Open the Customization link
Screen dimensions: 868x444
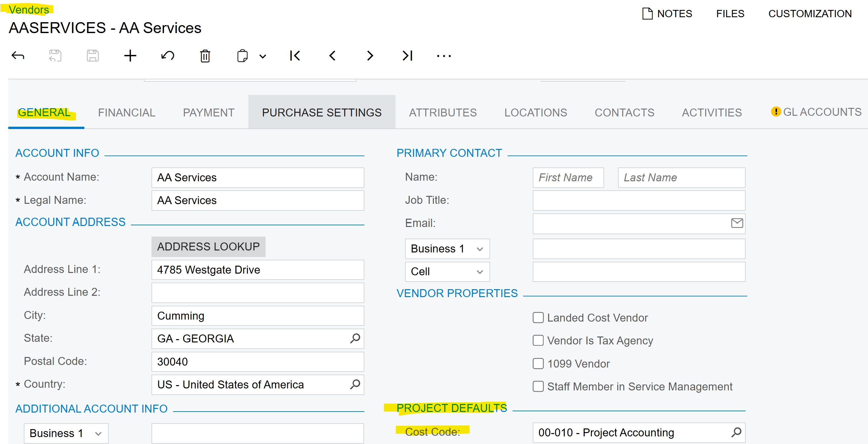coord(810,14)
